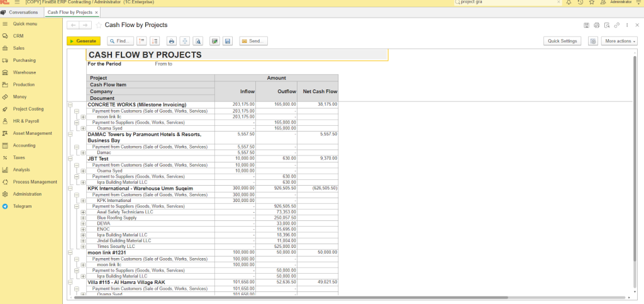The height and width of the screenshot is (304, 644).
Task: Open the Warehouse section
Action: 25,72
